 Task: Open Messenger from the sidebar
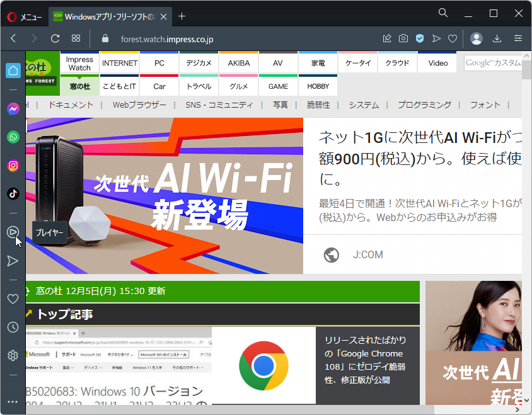(13, 108)
